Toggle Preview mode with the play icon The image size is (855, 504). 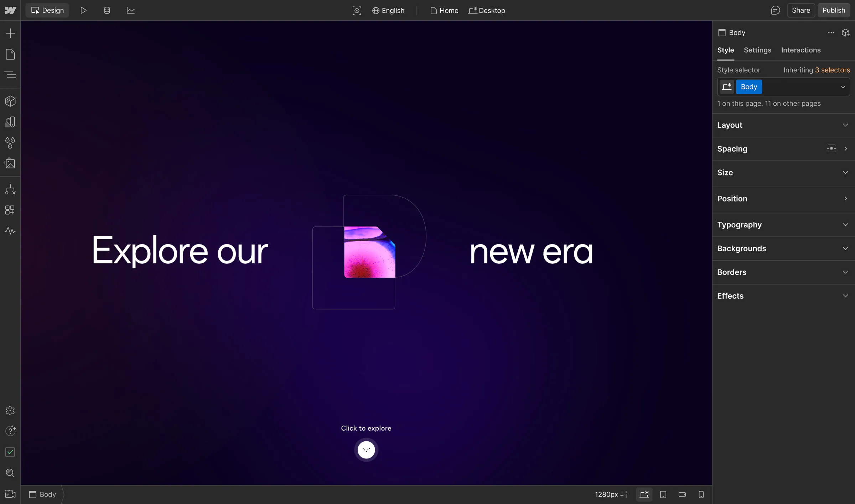(84, 10)
